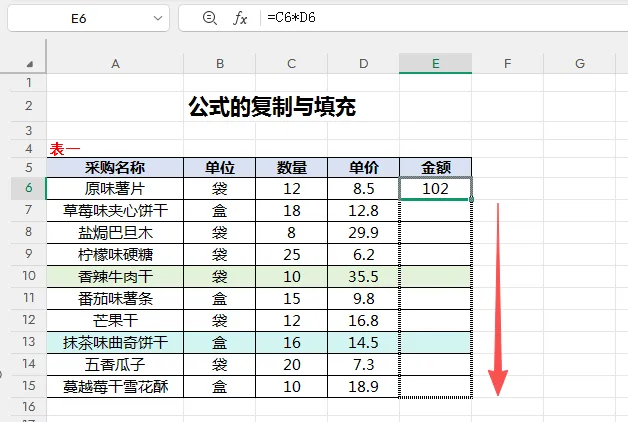Select row 6 header
This screenshot has height=422, width=628.
[x=29, y=188]
